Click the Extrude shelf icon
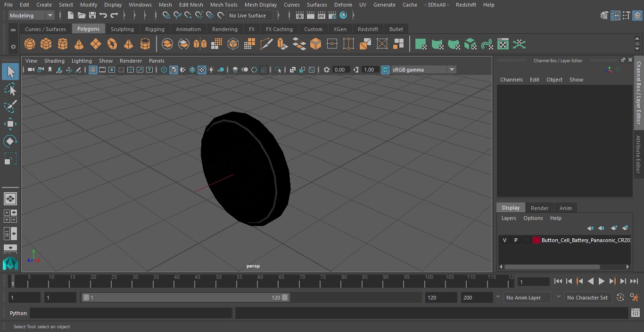The image size is (644, 332). (282, 44)
